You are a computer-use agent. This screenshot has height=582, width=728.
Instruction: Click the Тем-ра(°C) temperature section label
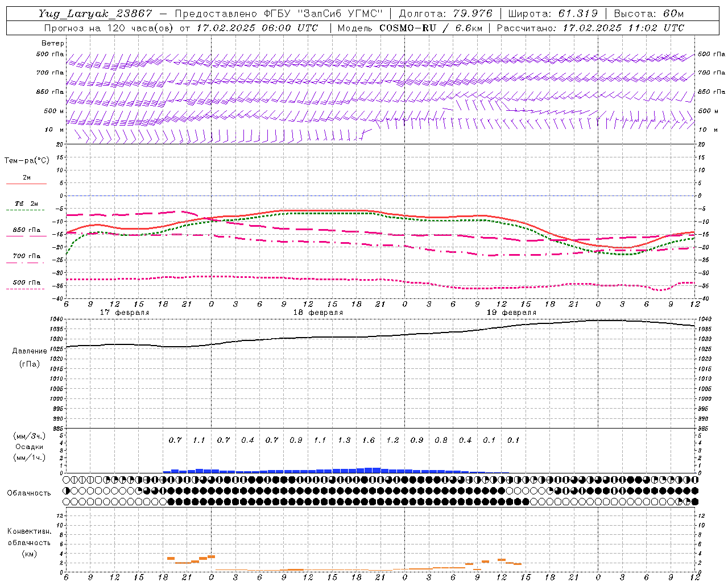click(x=27, y=161)
